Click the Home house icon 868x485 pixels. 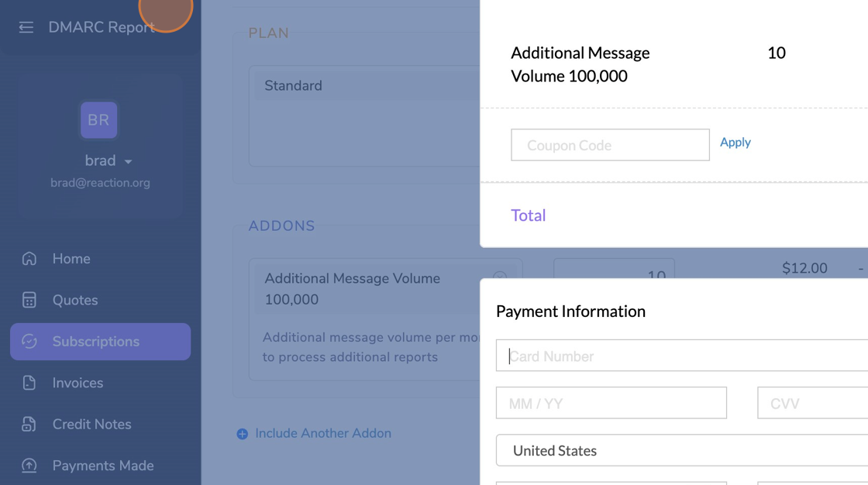pyautogui.click(x=29, y=259)
